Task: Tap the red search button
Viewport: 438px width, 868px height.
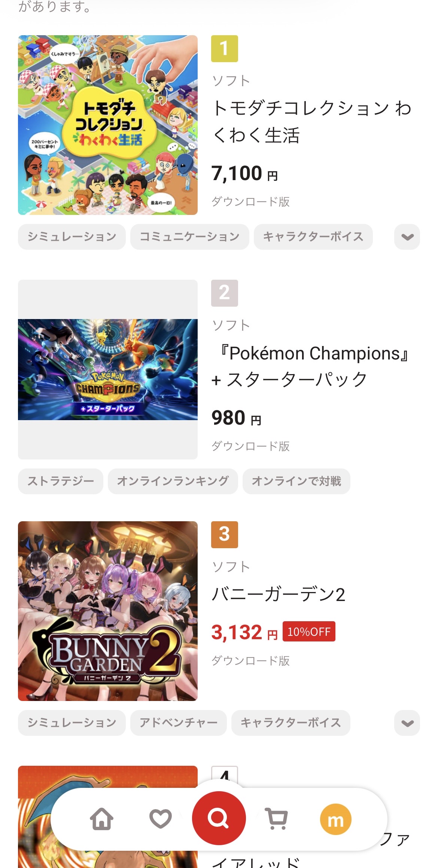Action: (x=219, y=818)
